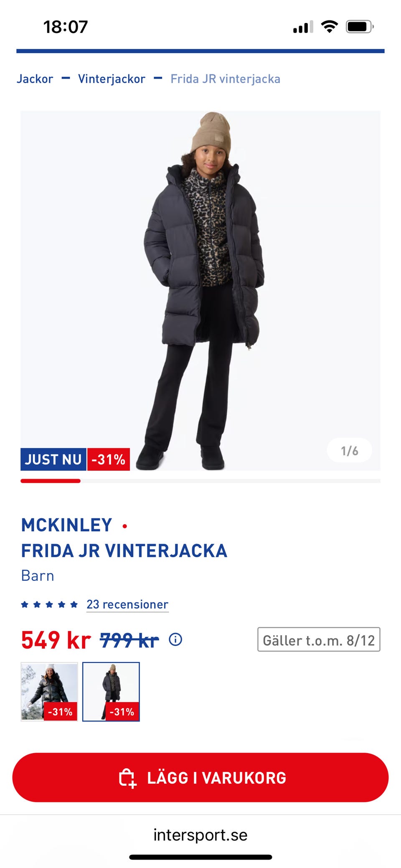Image resolution: width=401 pixels, height=868 pixels.
Task: Tap the red image carousel progress bar
Action: (51, 481)
